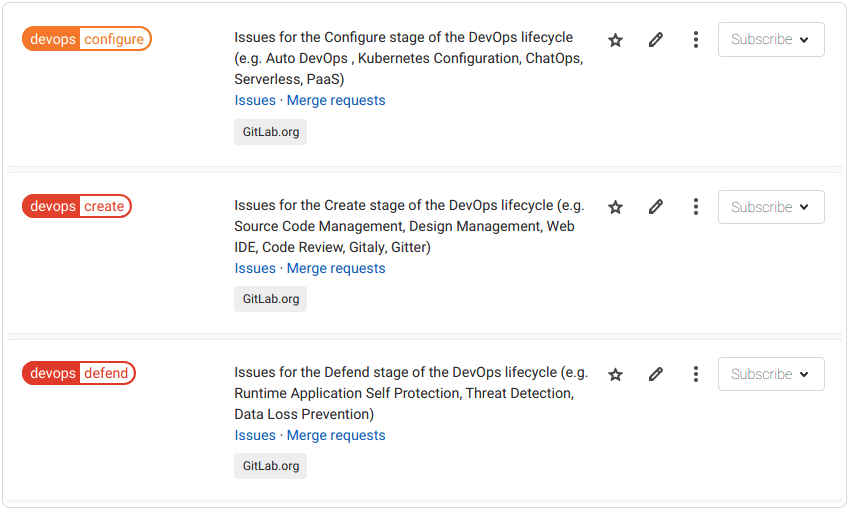
Task: Click pencil icon for devops defend
Action: 656,374
